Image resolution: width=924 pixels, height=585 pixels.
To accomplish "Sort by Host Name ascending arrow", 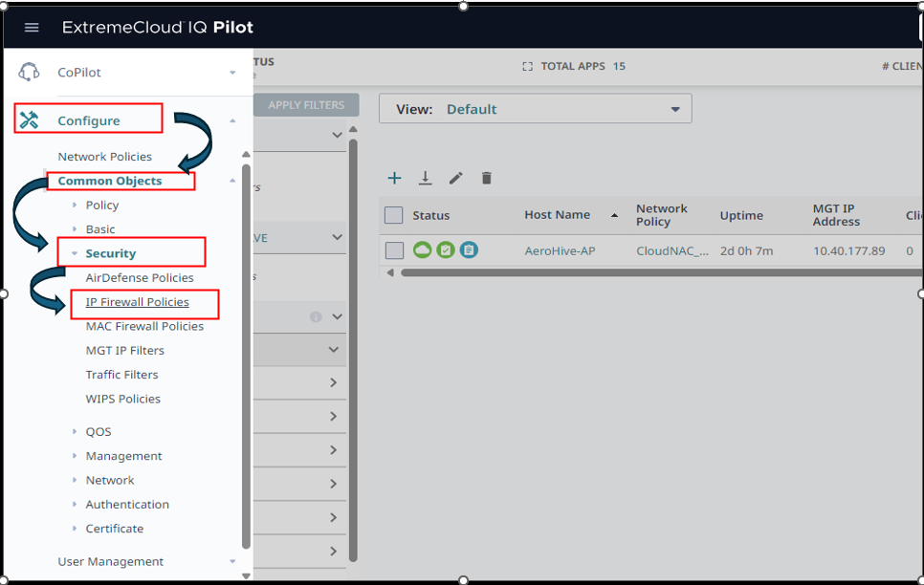I will coord(615,215).
